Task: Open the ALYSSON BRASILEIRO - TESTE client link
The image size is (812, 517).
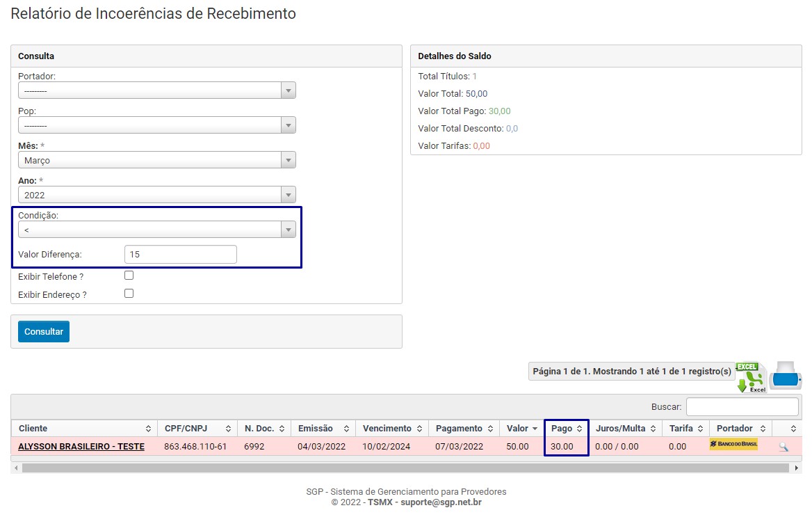Action: pos(81,447)
